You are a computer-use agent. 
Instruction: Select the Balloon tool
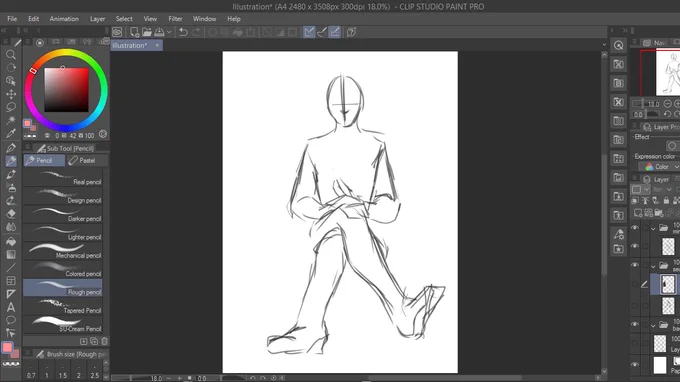click(x=11, y=320)
